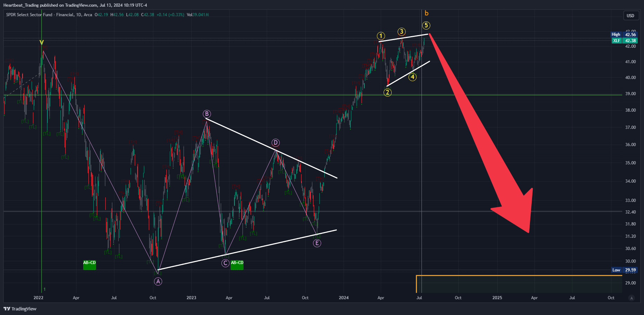
Task: Click the 2025 label on time axis
Action: [x=497, y=298]
